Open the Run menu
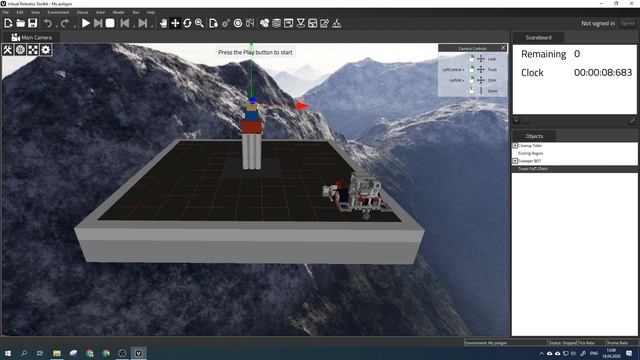This screenshot has height=360, width=640. [136, 12]
